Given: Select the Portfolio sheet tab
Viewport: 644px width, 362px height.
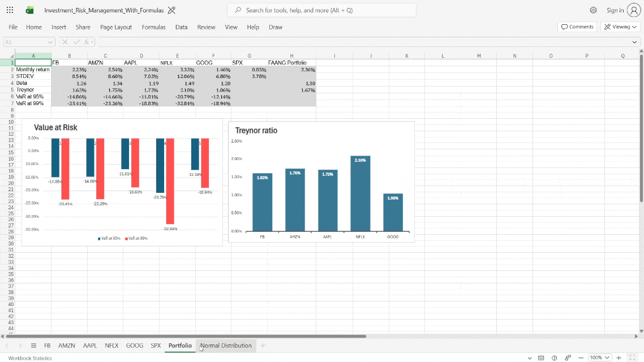Looking at the screenshot, I should click(180, 346).
